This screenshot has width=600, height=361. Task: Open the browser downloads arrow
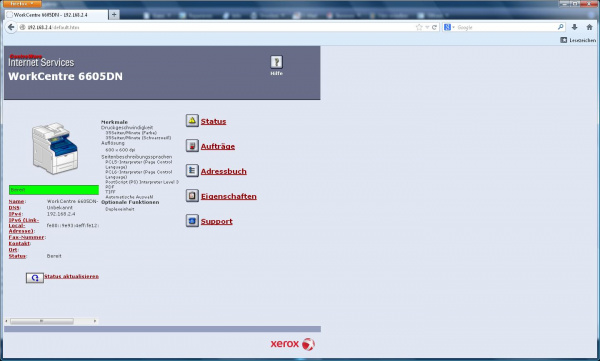[x=574, y=27]
